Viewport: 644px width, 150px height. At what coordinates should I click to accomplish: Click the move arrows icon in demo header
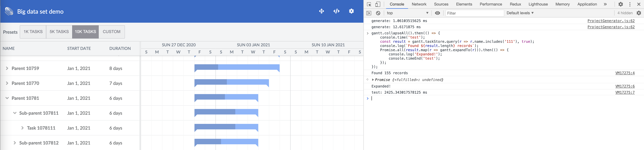[x=322, y=11]
